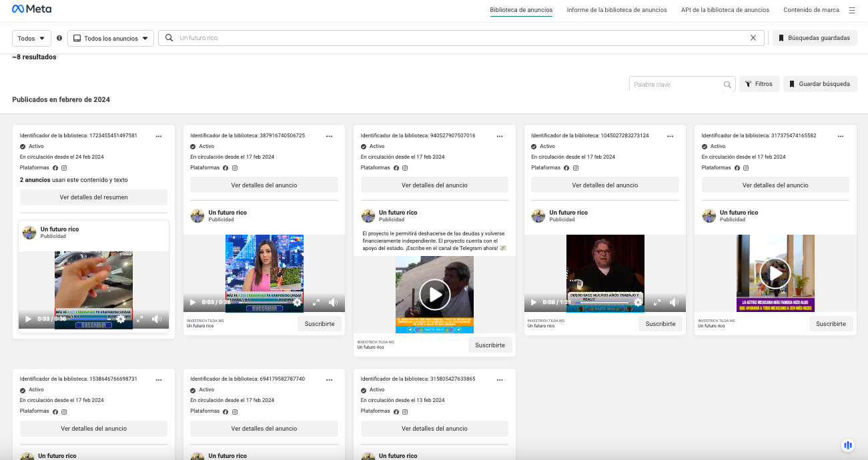Enter fullscreen on ad 1723455451497581 video
868x460 pixels.
(x=139, y=319)
